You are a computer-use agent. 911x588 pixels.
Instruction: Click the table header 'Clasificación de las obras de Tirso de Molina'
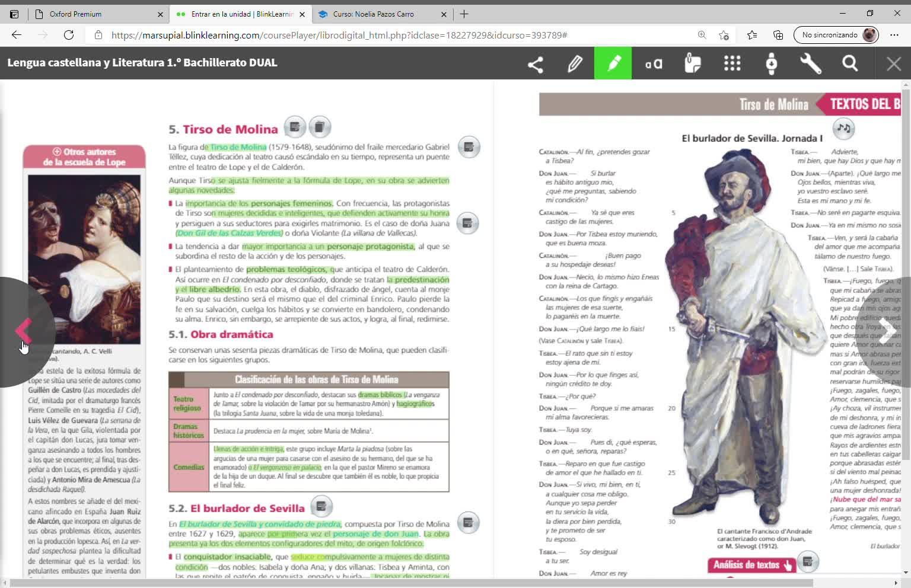point(316,379)
